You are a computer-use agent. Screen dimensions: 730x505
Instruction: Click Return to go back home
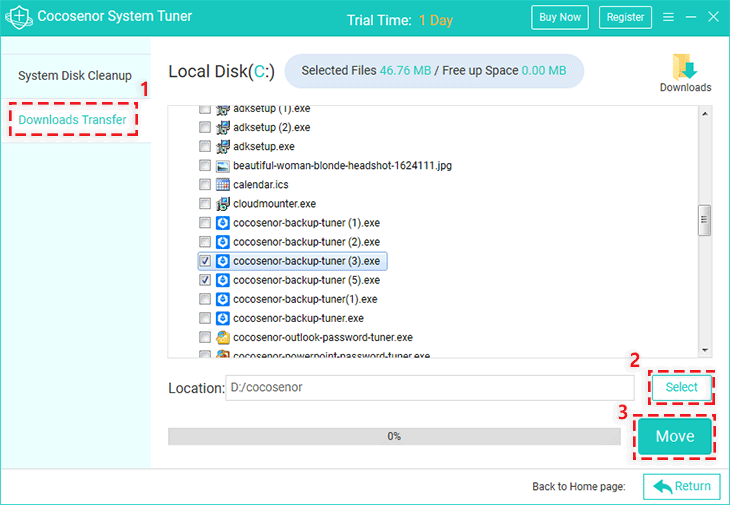click(x=682, y=486)
